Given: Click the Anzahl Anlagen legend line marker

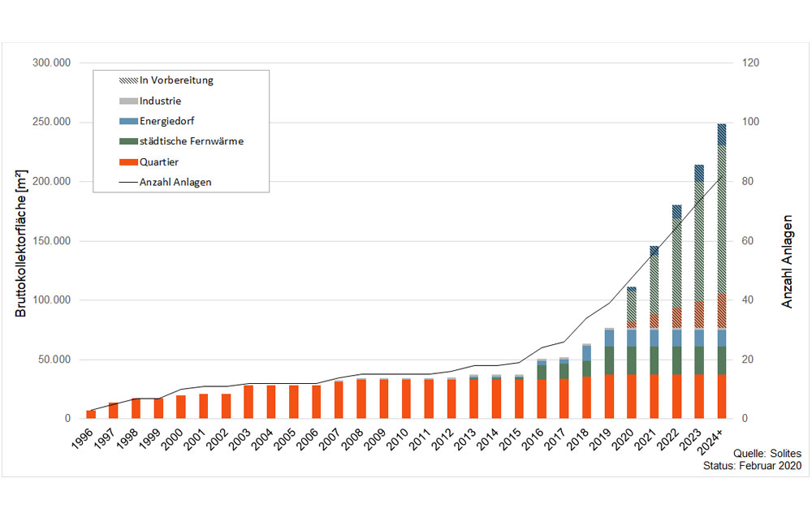Looking at the screenshot, I should click(x=128, y=182).
